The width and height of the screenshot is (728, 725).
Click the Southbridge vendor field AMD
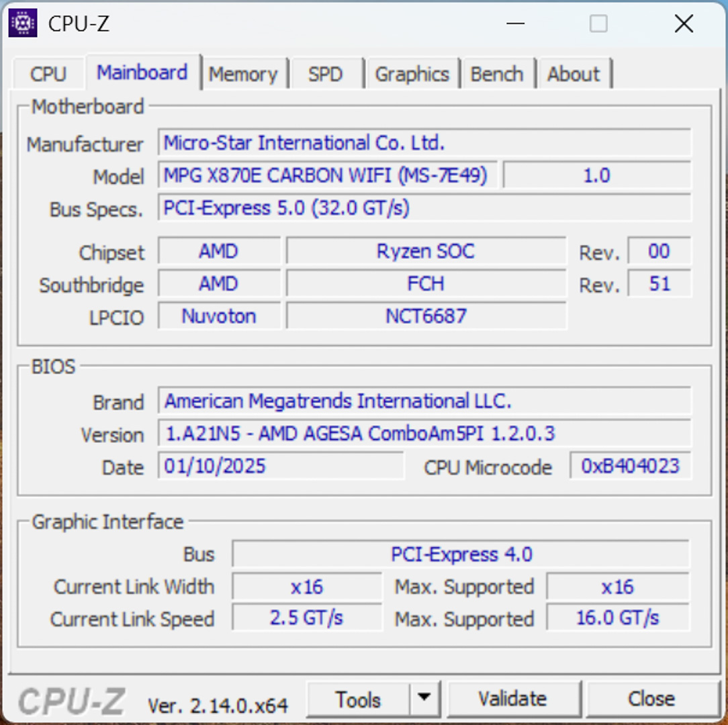[x=219, y=283]
